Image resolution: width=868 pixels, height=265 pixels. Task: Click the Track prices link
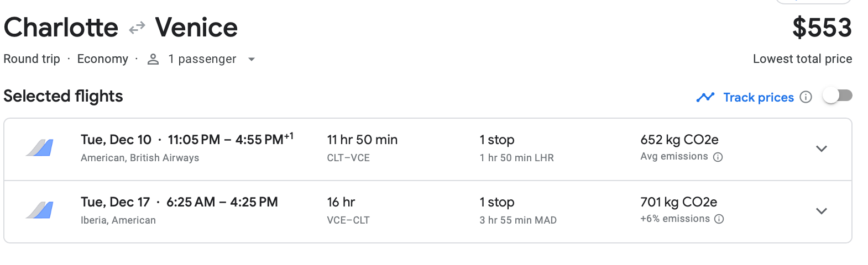pyautogui.click(x=759, y=97)
